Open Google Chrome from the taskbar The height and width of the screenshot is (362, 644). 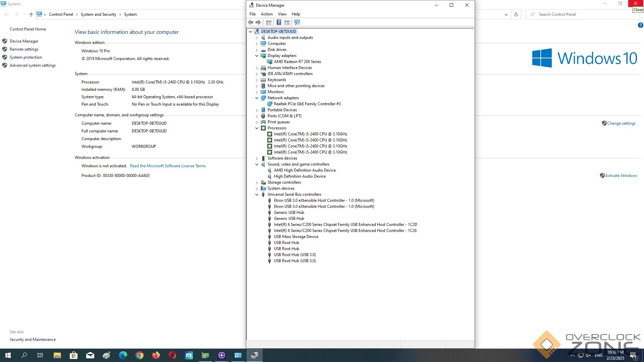pyautogui.click(x=140, y=355)
